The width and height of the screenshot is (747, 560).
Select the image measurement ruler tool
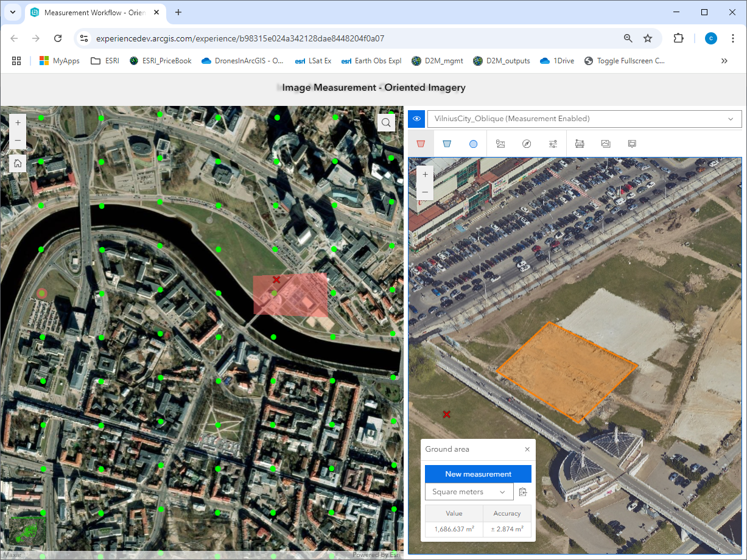coord(580,144)
